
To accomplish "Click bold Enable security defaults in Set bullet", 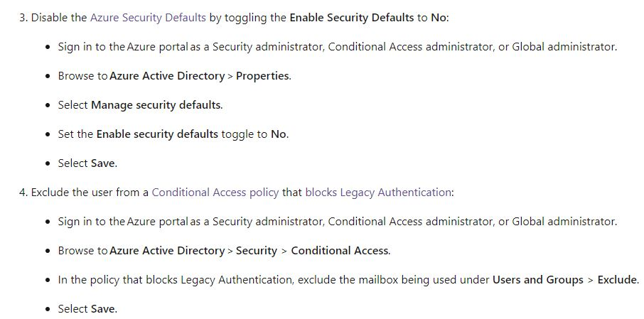I will click(x=157, y=134).
